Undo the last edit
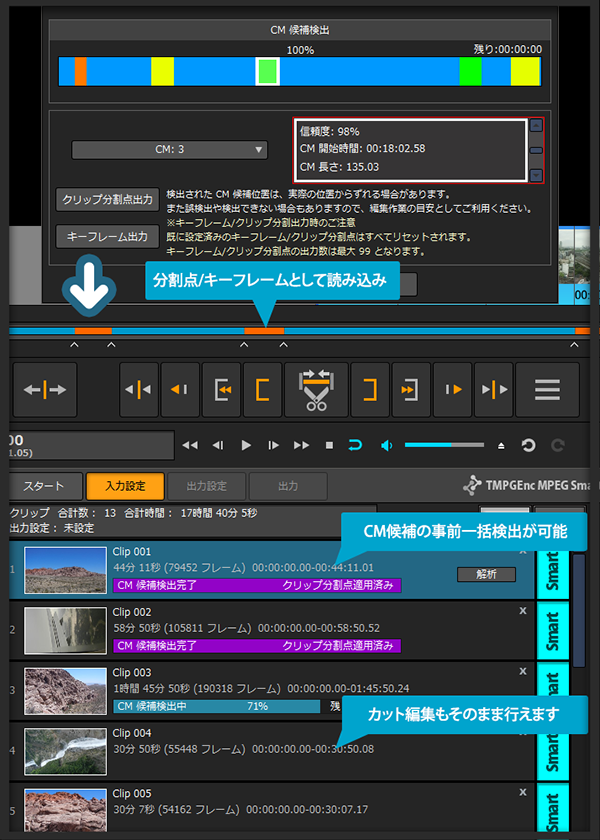 pos(529,445)
